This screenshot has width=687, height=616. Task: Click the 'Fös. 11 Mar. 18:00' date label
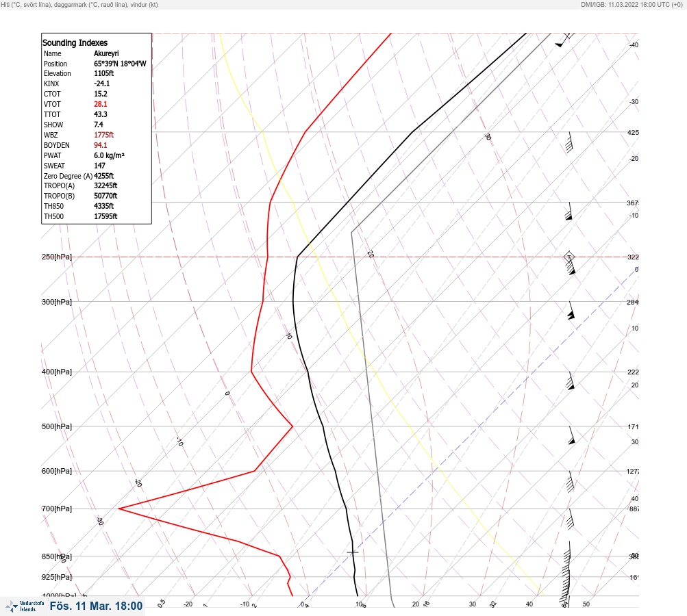point(96,606)
